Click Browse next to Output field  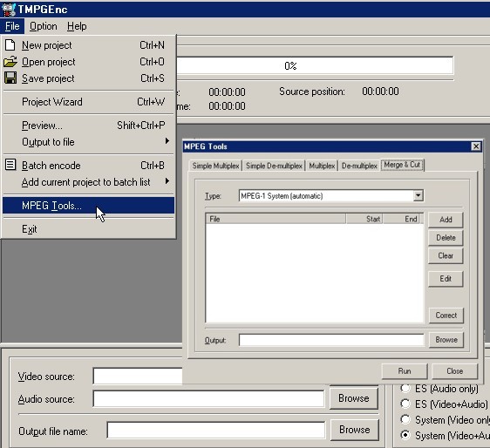[x=446, y=340]
